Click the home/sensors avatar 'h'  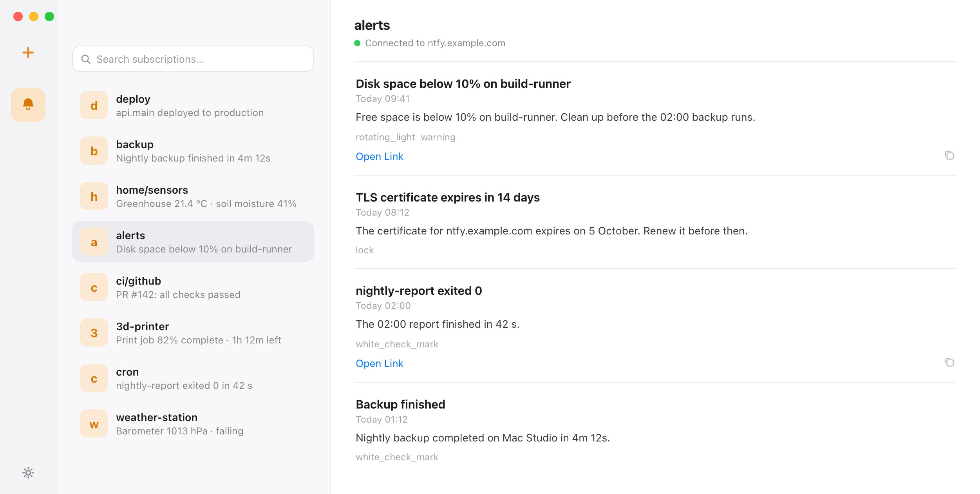tap(94, 196)
